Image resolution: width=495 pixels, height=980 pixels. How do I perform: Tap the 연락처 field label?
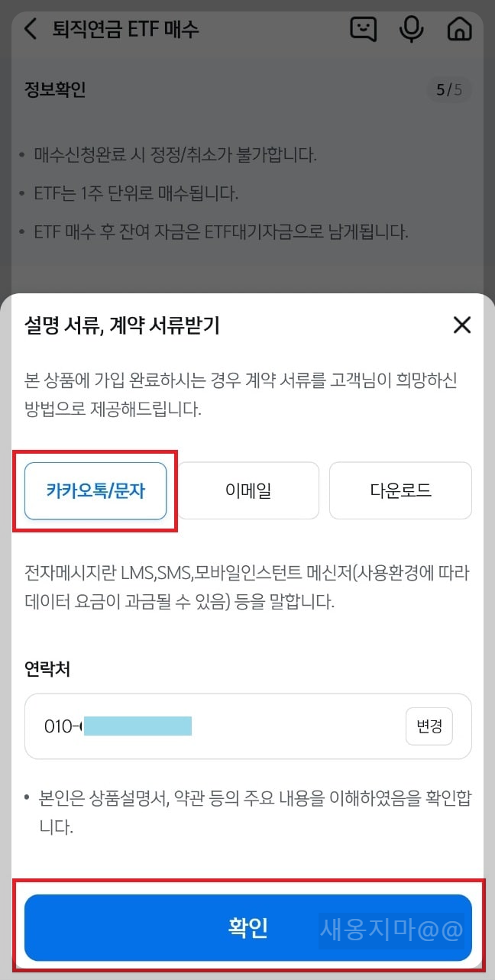(44, 669)
